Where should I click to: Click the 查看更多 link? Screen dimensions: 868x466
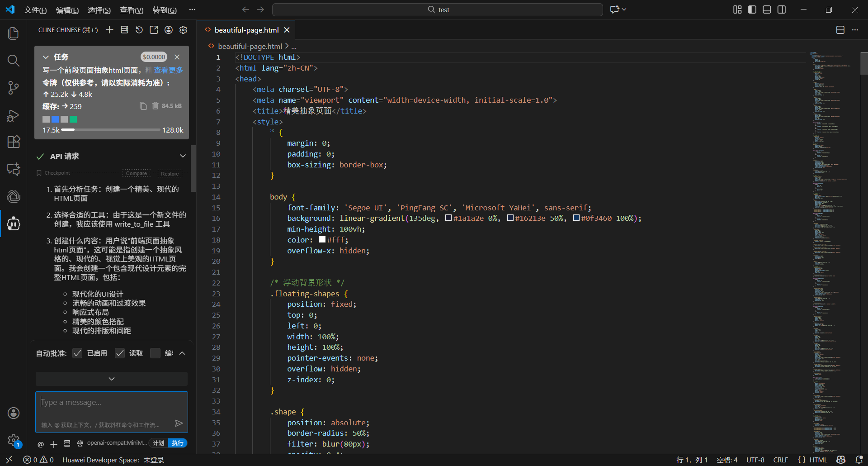tap(168, 70)
